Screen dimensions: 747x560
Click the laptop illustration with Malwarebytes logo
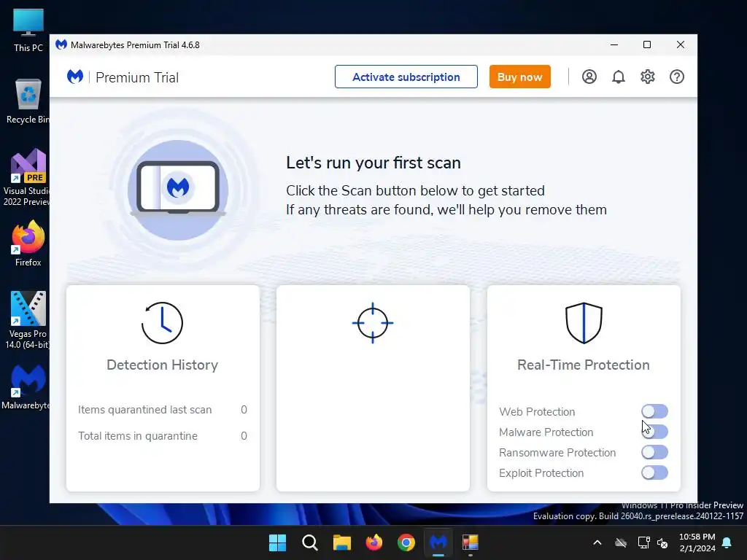[x=178, y=190]
